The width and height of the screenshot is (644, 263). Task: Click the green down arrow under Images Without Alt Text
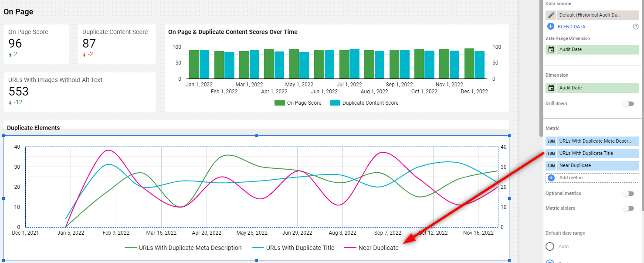[x=10, y=103]
